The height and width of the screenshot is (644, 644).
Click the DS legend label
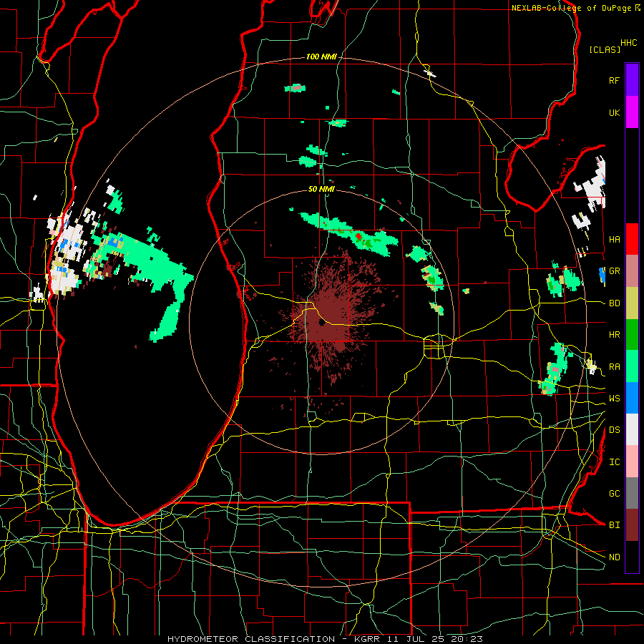point(614,429)
